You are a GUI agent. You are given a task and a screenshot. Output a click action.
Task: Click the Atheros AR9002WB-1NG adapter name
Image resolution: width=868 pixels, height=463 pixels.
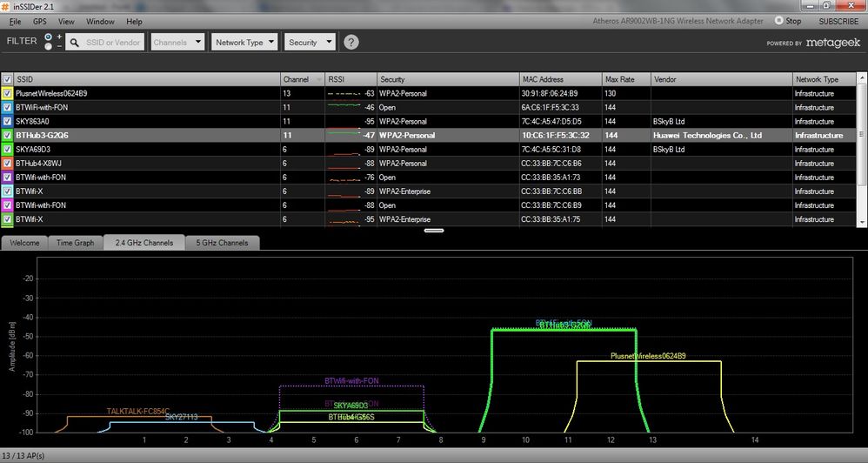point(678,21)
